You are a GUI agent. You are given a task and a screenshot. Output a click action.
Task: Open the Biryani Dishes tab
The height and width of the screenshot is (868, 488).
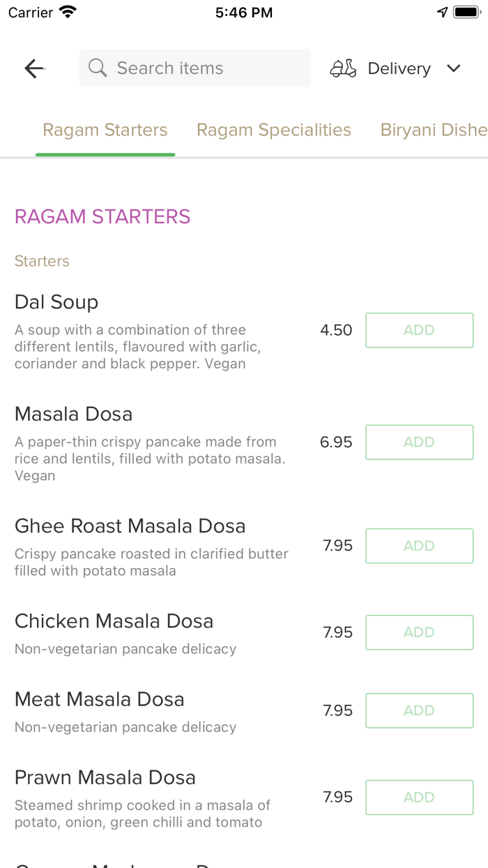pos(433,130)
